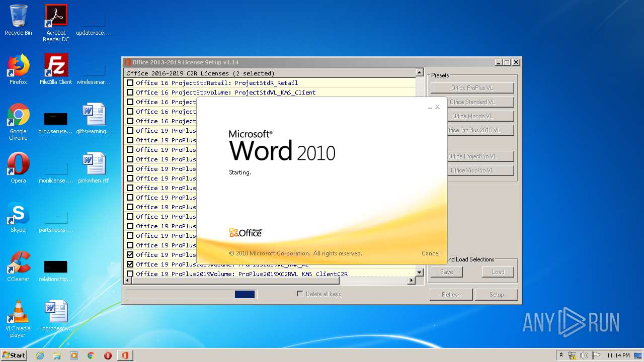Select the partshours desktop file

point(56,221)
